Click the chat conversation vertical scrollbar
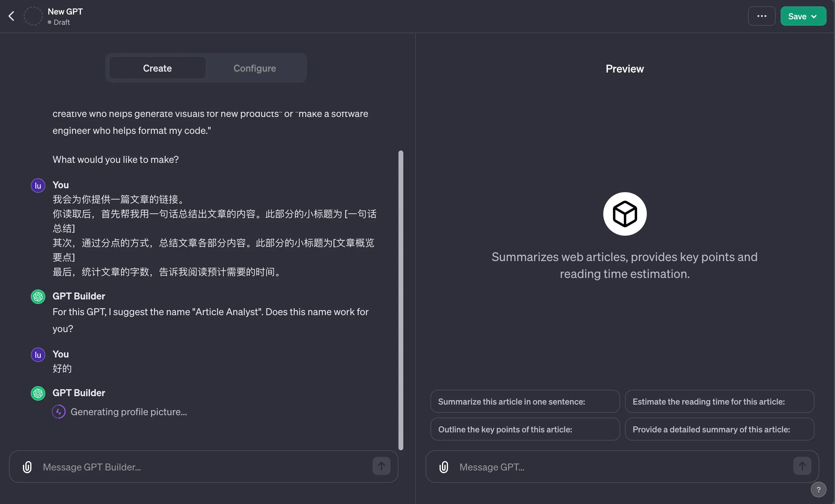 pyautogui.click(x=401, y=300)
